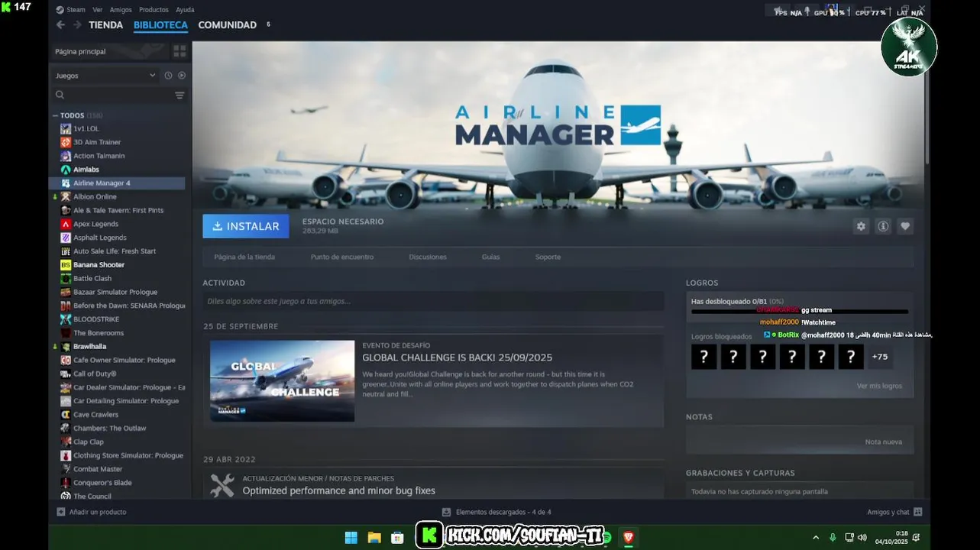The width and height of the screenshot is (980, 550).
Task: Show hidden tray icons chevron
Action: tap(816, 538)
